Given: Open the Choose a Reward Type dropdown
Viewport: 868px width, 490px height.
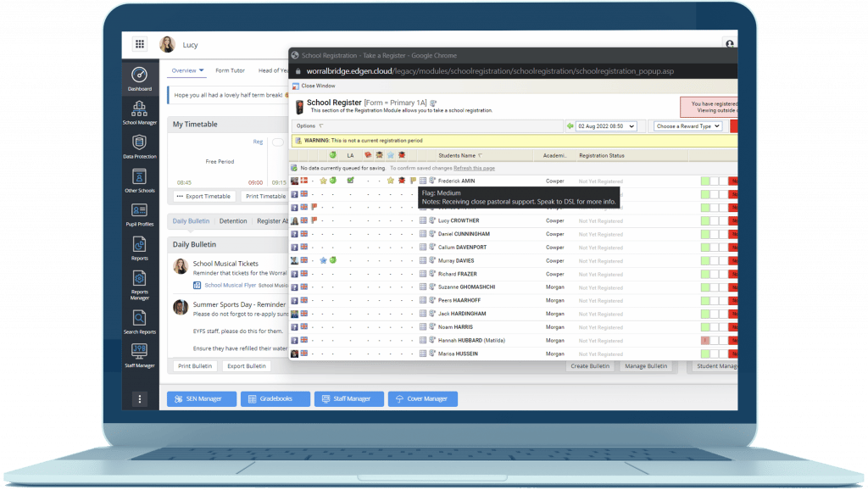Looking at the screenshot, I should 687,126.
